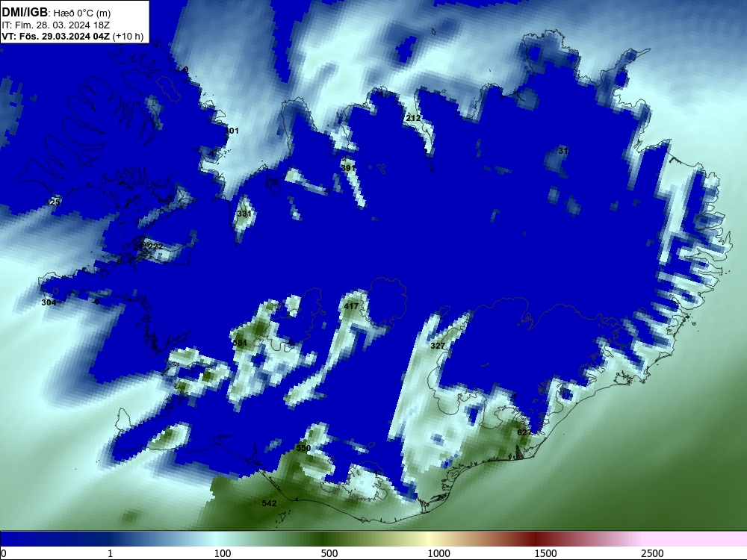Click the map value 550
This screenshot has height=560, width=747.
[303, 447]
